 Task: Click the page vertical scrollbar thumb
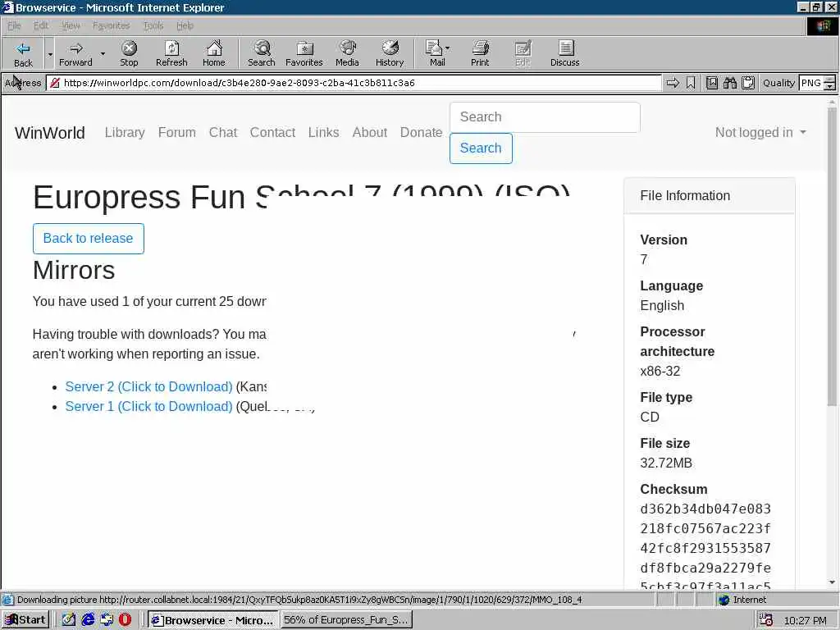pos(832,257)
